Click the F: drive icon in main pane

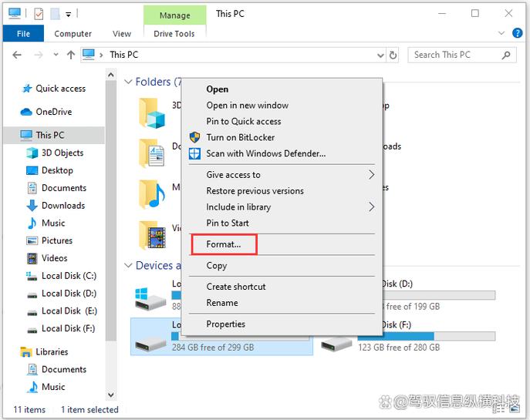click(x=336, y=344)
